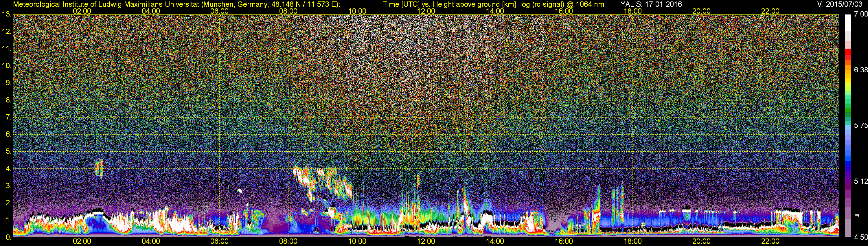Select the 08:00 label on the top time axis

tap(288, 11)
